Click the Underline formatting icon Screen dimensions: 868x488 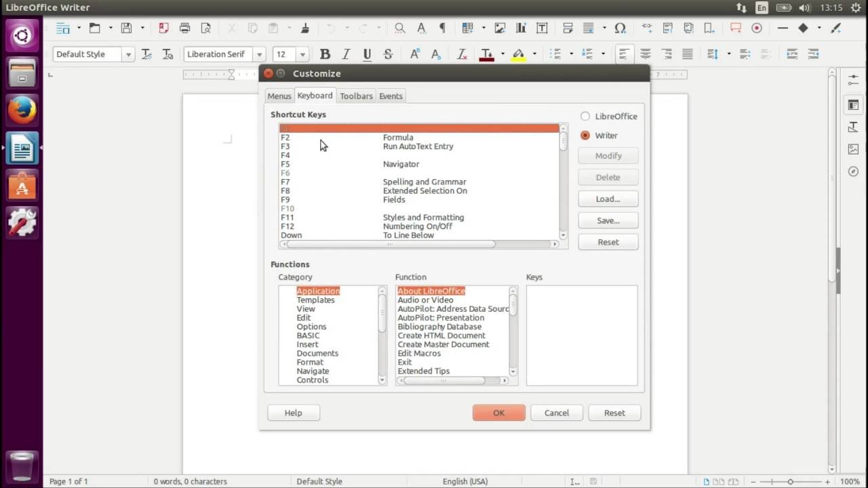coord(367,54)
